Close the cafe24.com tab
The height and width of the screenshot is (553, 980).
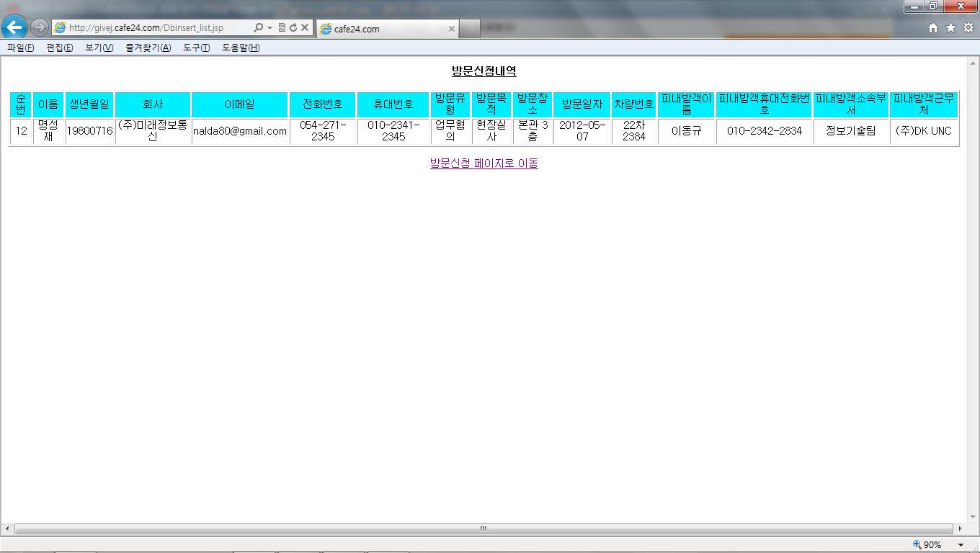tap(452, 29)
